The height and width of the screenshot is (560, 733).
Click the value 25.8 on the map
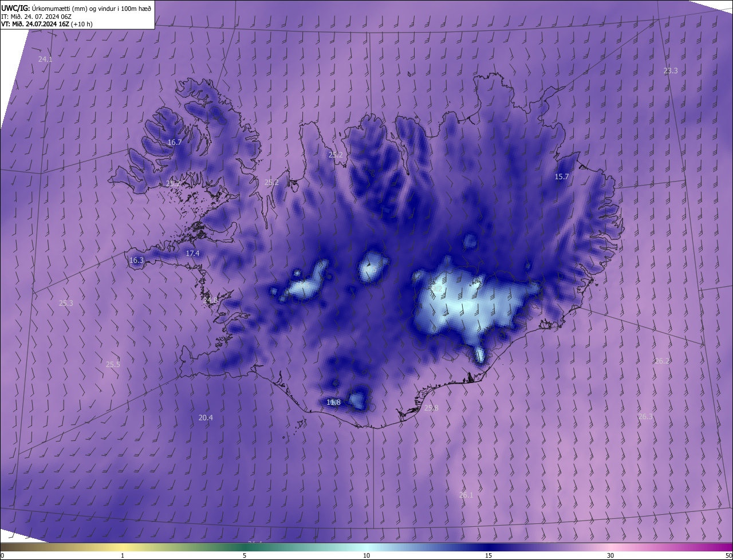(431, 408)
